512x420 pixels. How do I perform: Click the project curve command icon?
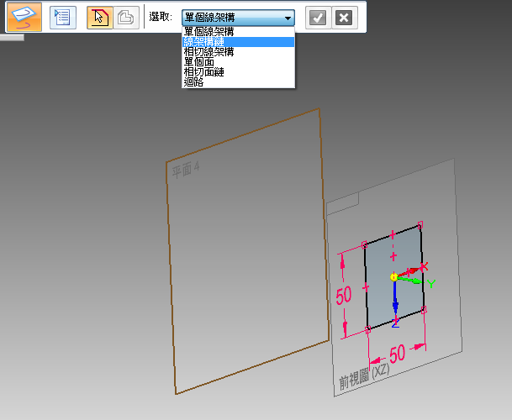(x=24, y=17)
